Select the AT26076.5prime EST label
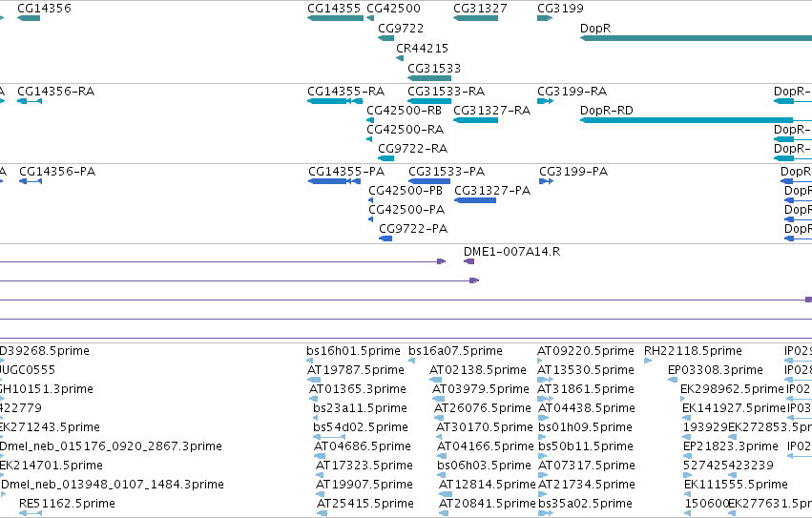Screen dimensions: 812x518 coord(483,408)
